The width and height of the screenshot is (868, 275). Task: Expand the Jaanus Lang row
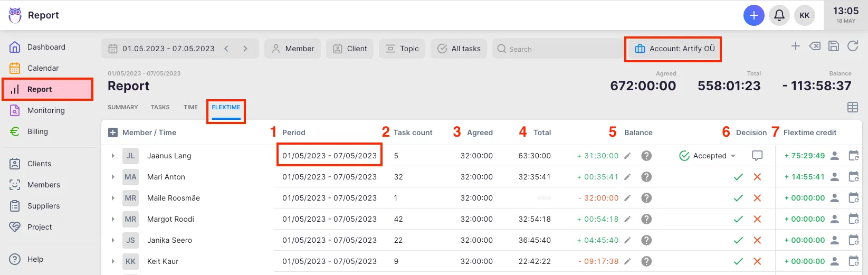[113, 156]
